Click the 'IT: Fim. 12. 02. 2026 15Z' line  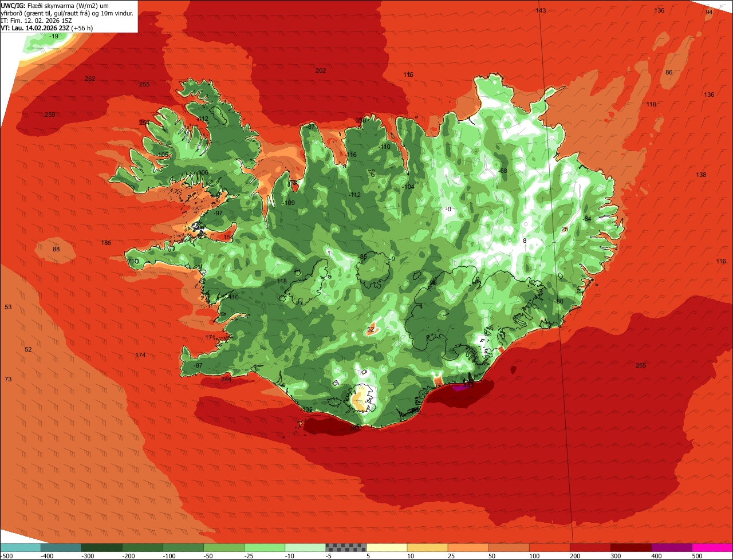pyautogui.click(x=37, y=20)
